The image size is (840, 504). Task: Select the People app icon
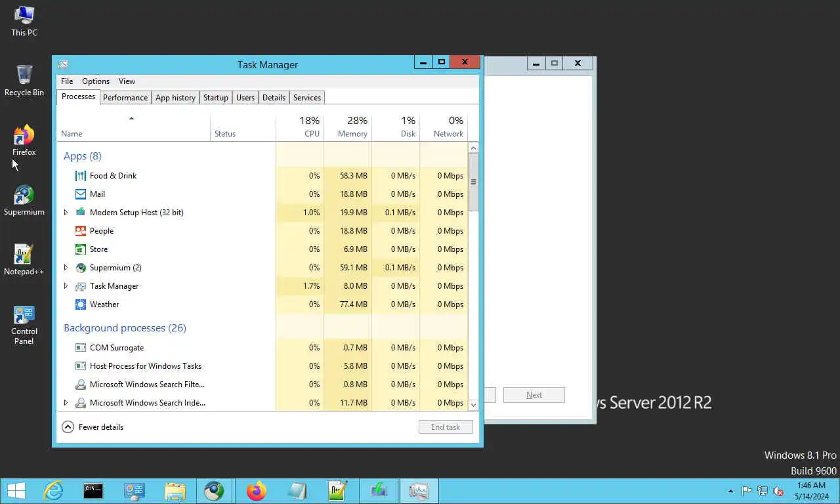tap(81, 231)
